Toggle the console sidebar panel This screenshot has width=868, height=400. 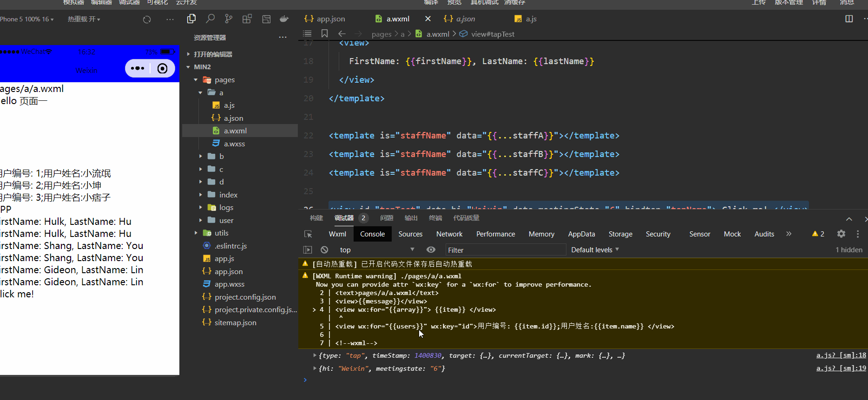[x=308, y=250]
